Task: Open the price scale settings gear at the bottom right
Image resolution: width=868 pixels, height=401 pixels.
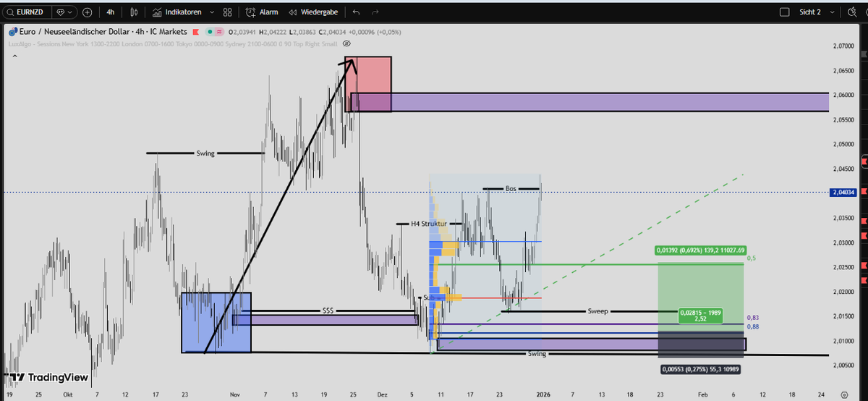Action: (x=844, y=395)
